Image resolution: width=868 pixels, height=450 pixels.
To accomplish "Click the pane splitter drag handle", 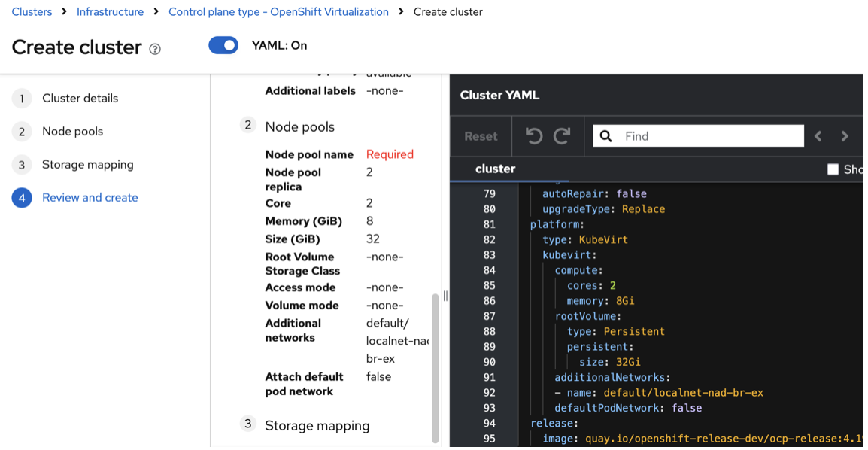I will pyautogui.click(x=445, y=296).
